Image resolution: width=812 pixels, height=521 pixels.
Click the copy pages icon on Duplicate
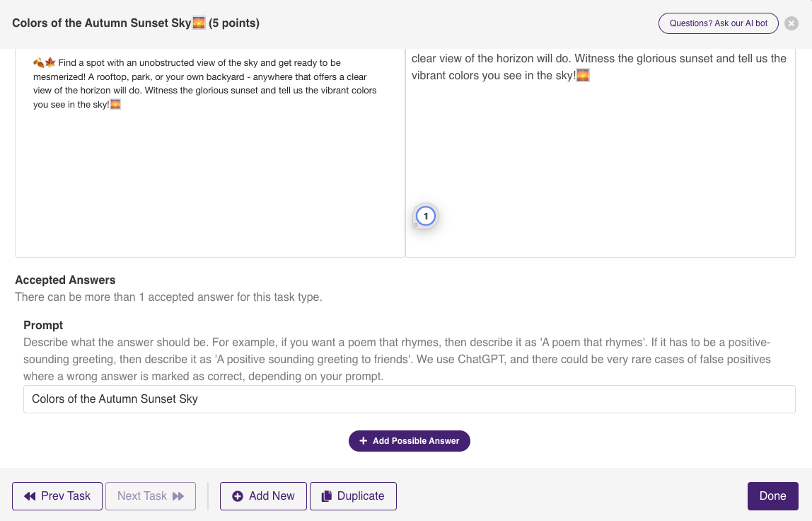[x=327, y=496]
